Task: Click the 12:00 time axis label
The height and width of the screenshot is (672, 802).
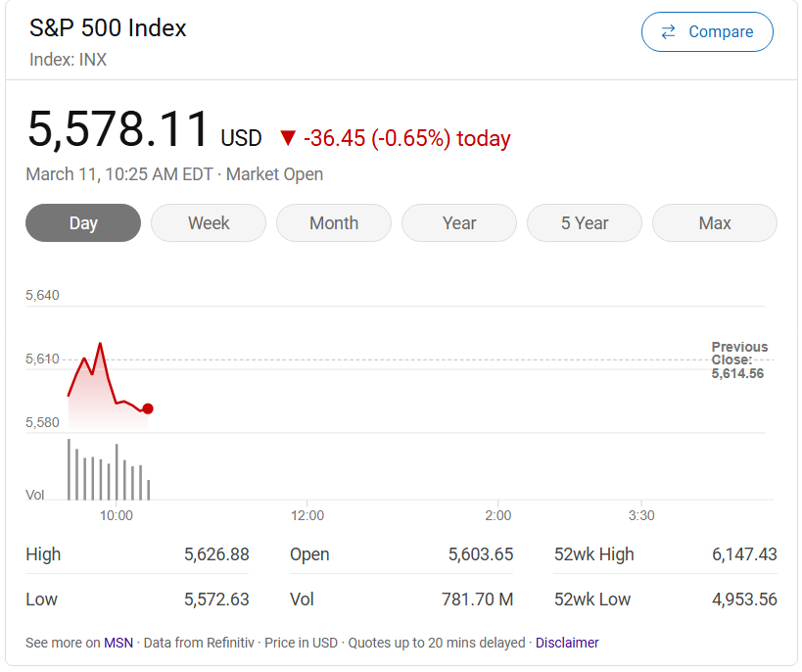Action: point(307,515)
